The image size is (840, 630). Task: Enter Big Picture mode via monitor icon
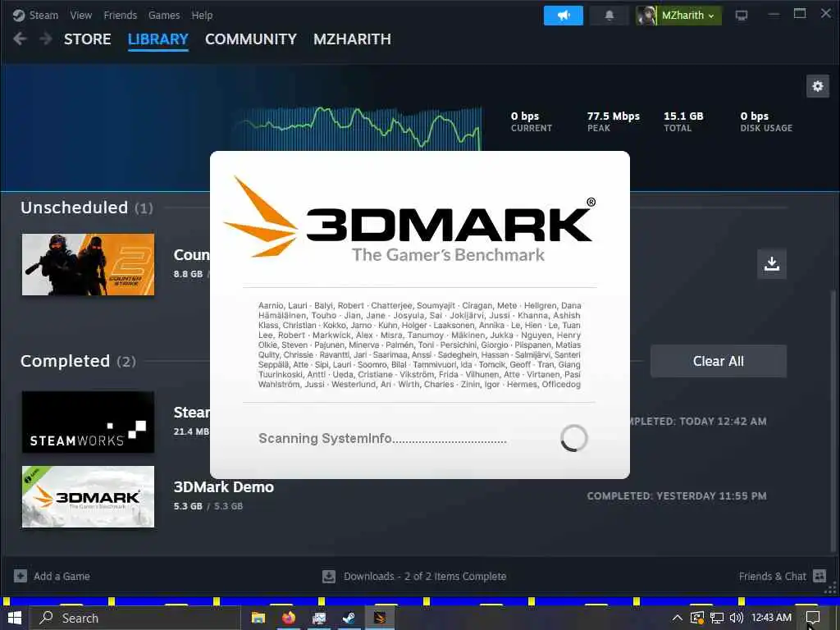click(x=742, y=16)
